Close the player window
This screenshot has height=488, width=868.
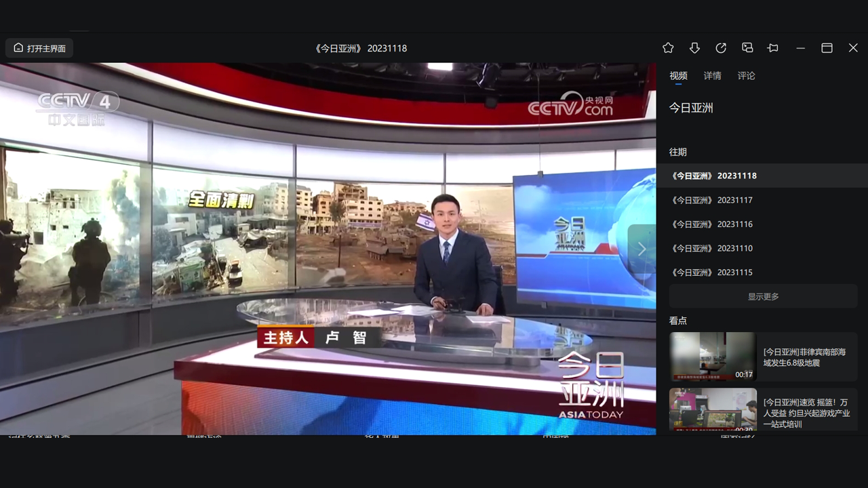coord(853,48)
